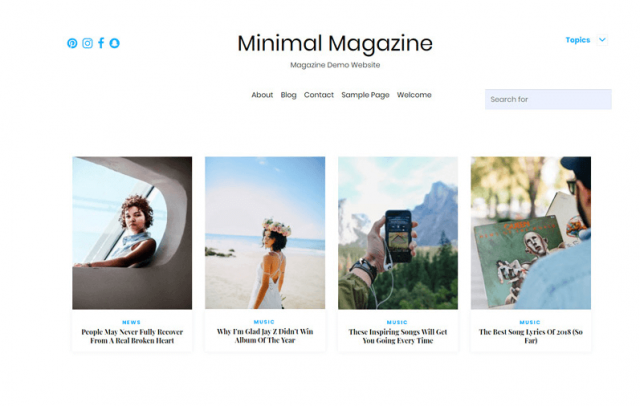Open the Facebook social icon
Screen dimensions: 640x406
(101, 43)
